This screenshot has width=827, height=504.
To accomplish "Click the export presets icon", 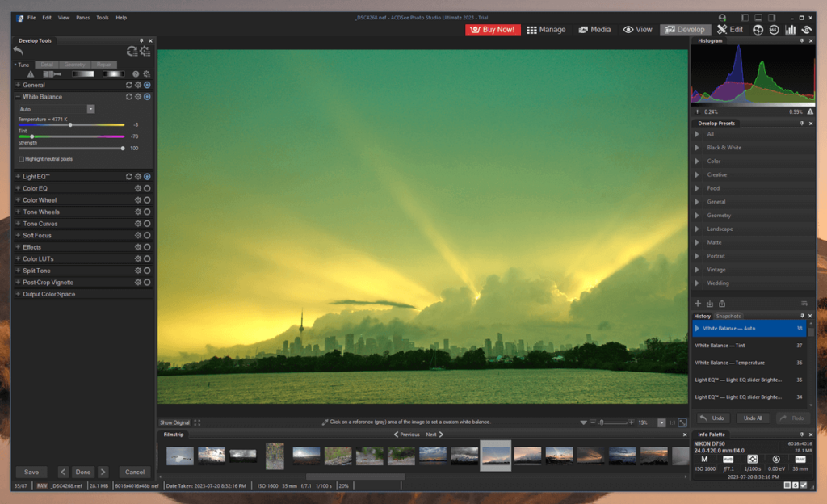I will [722, 304].
